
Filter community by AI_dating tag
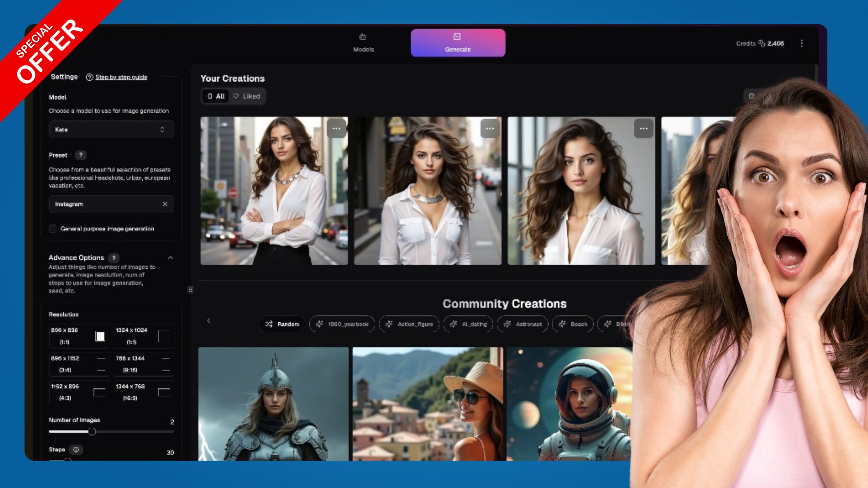[468, 324]
